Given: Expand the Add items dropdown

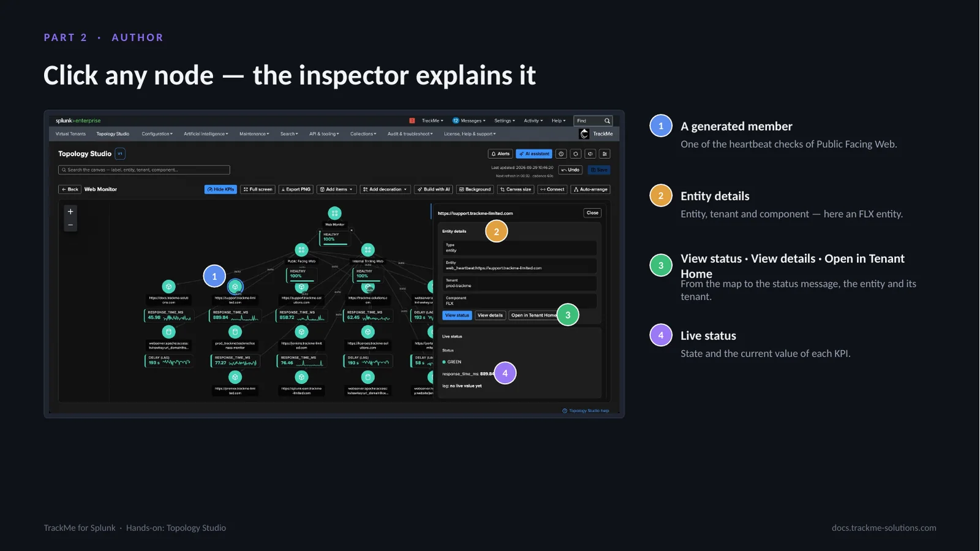Looking at the screenshot, I should click(x=336, y=189).
